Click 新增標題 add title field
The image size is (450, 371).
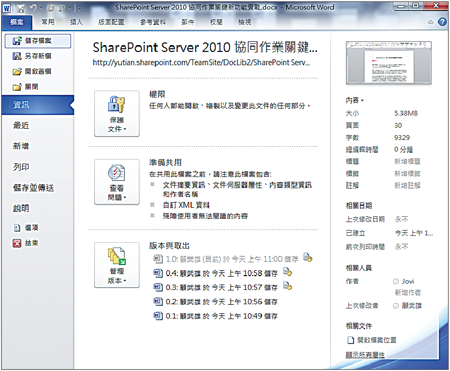407,161
